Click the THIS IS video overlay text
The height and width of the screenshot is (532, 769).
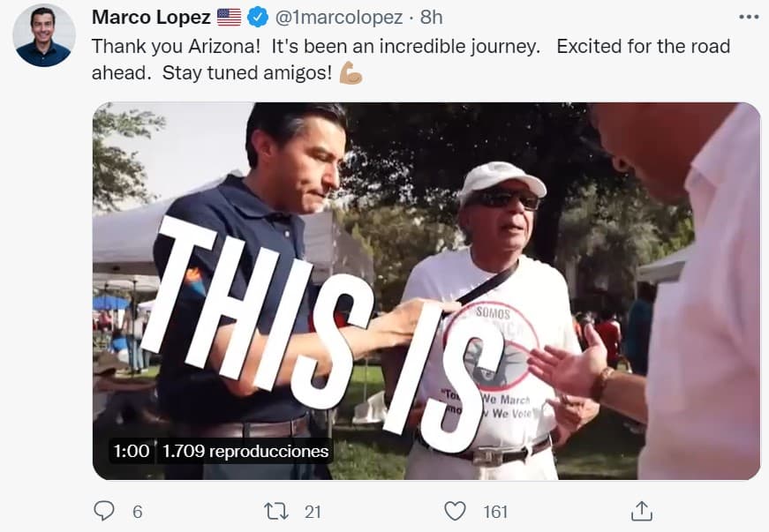click(x=324, y=333)
